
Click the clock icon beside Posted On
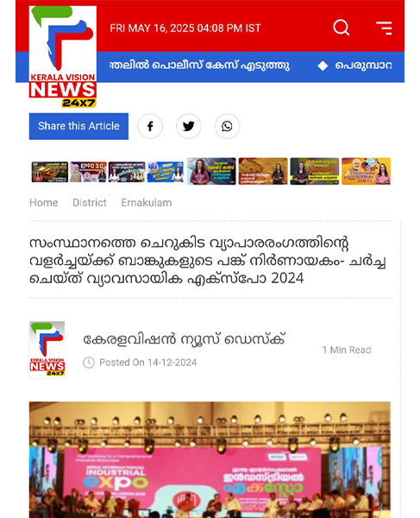tap(89, 363)
